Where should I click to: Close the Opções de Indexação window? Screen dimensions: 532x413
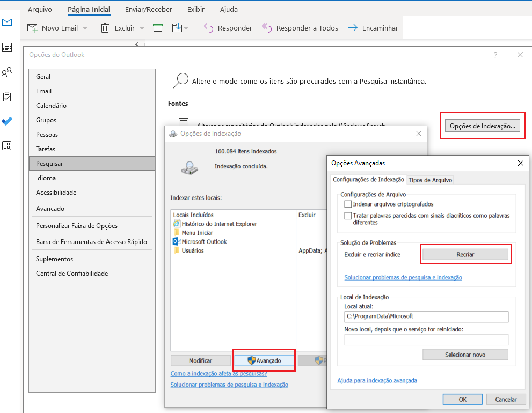[419, 134]
